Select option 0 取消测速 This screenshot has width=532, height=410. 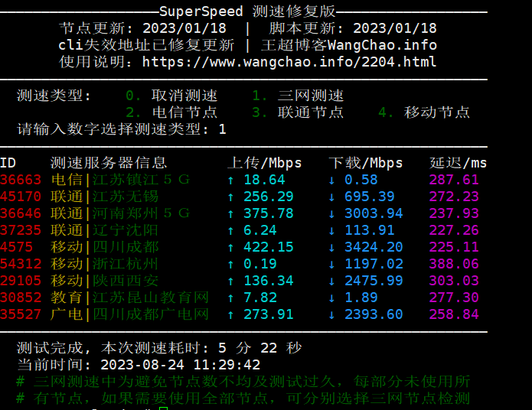click(x=172, y=96)
